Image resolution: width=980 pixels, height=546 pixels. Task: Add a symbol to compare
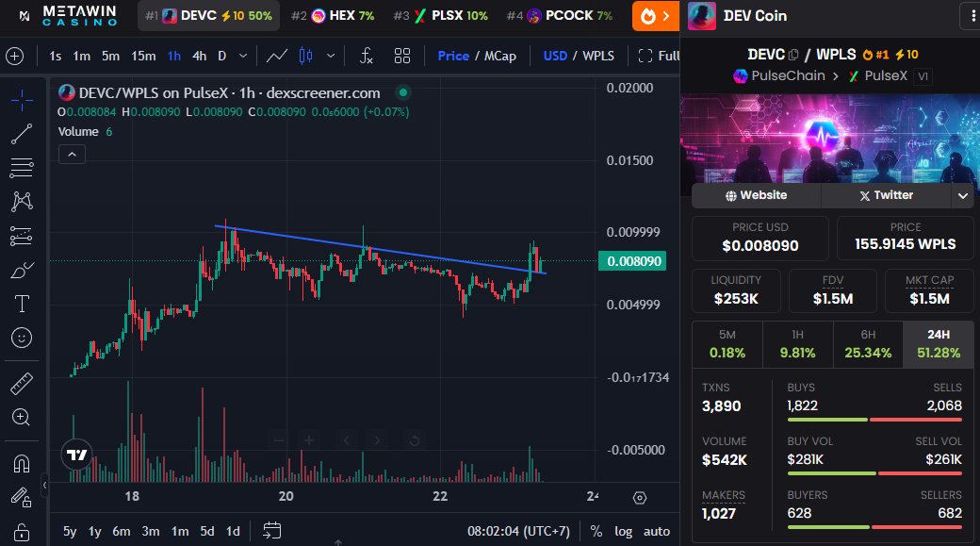pos(14,57)
